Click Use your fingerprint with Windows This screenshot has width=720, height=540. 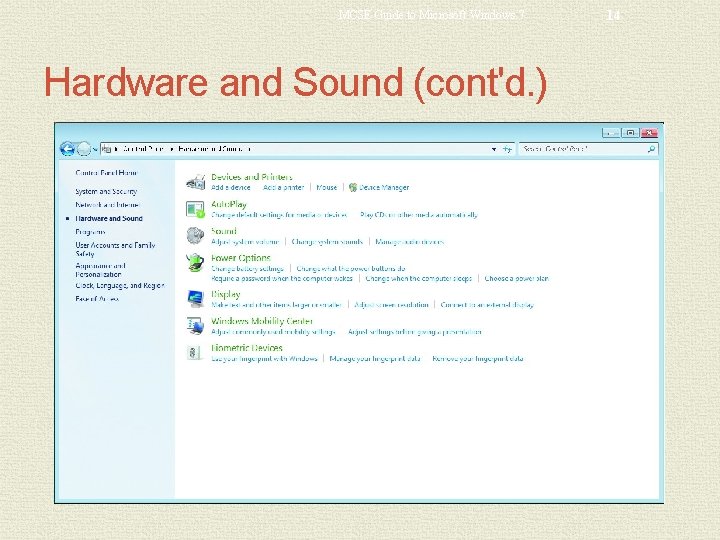[x=264, y=358]
